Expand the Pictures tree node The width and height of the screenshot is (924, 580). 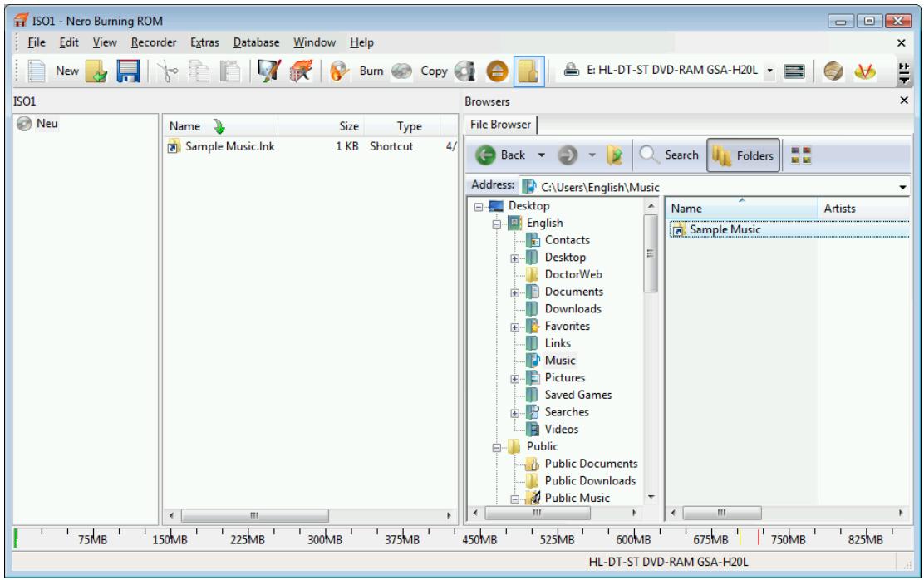[514, 379]
